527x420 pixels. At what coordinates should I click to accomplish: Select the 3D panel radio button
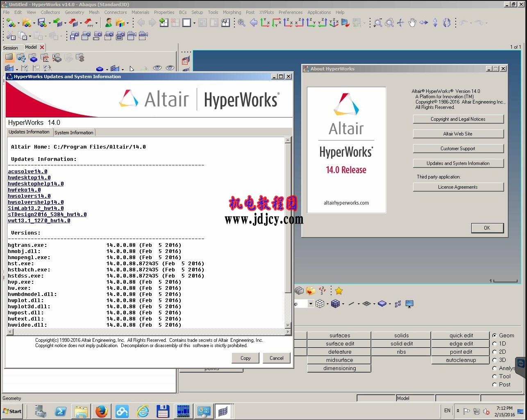[x=495, y=360]
